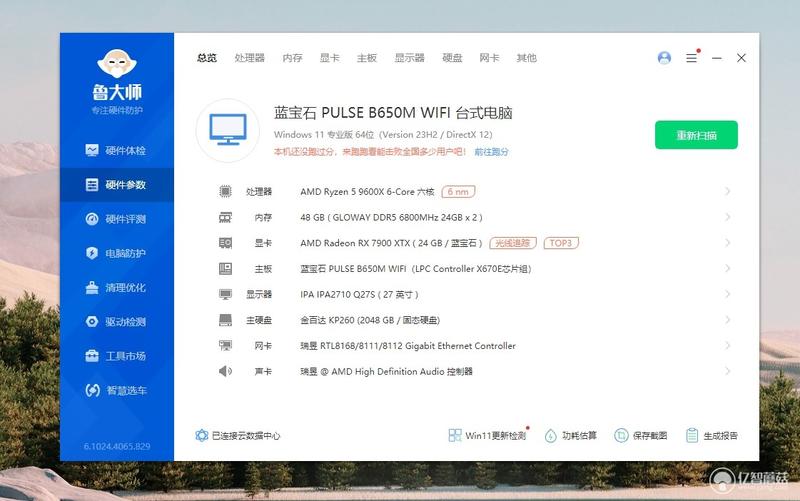Open 驱动检测 driver check

tap(116, 321)
